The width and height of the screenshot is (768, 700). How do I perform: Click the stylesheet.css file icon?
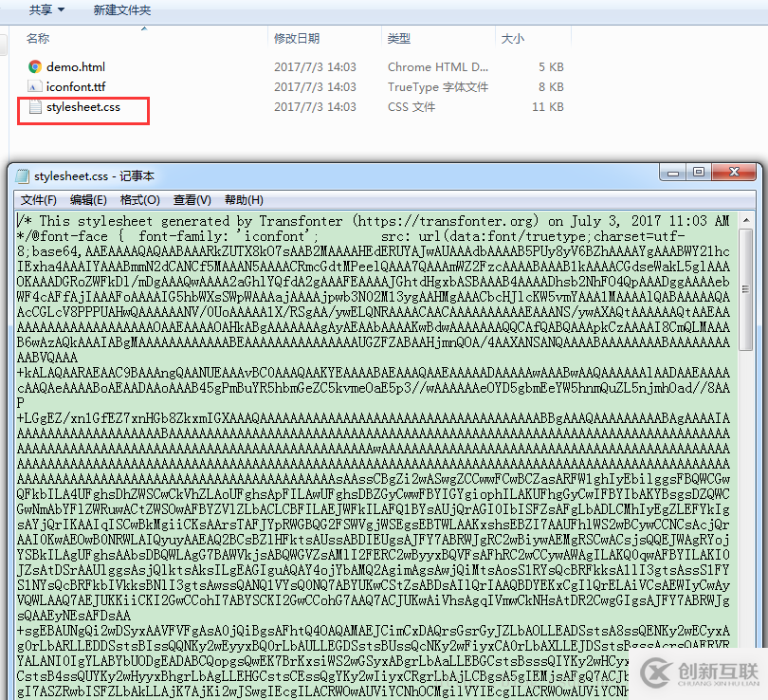35,107
